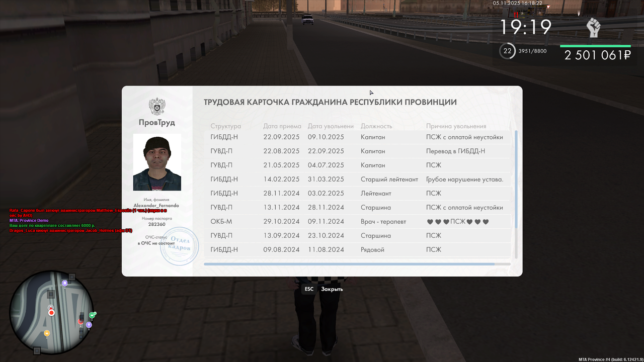Select the yellow taxi marker on minimap
Screen dimensions: 644x362
click(47, 333)
